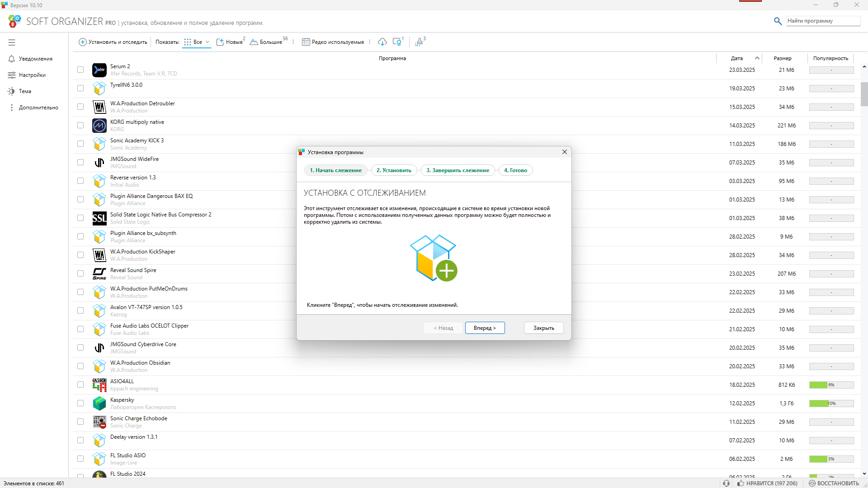This screenshot has height=488, width=868.
Task: Click the certificate badge toolbar icon
Action: pos(398,42)
